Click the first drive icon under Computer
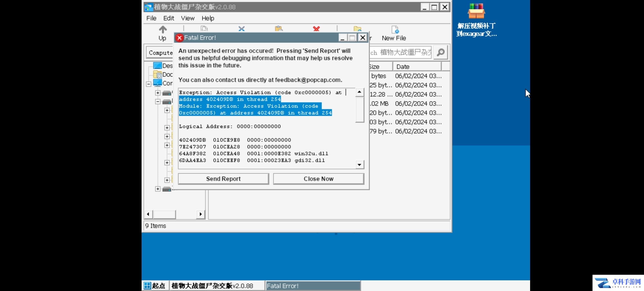 pos(167,93)
